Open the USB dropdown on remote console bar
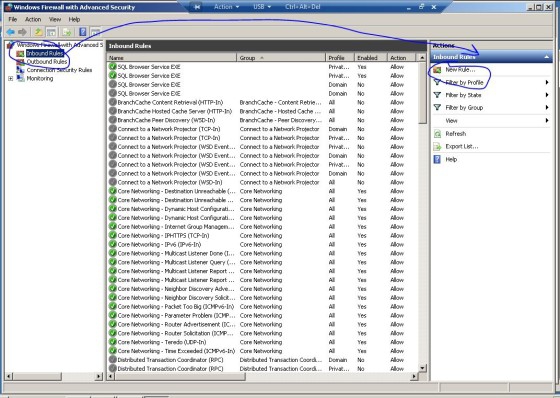This screenshot has height=398, width=560. click(262, 7)
